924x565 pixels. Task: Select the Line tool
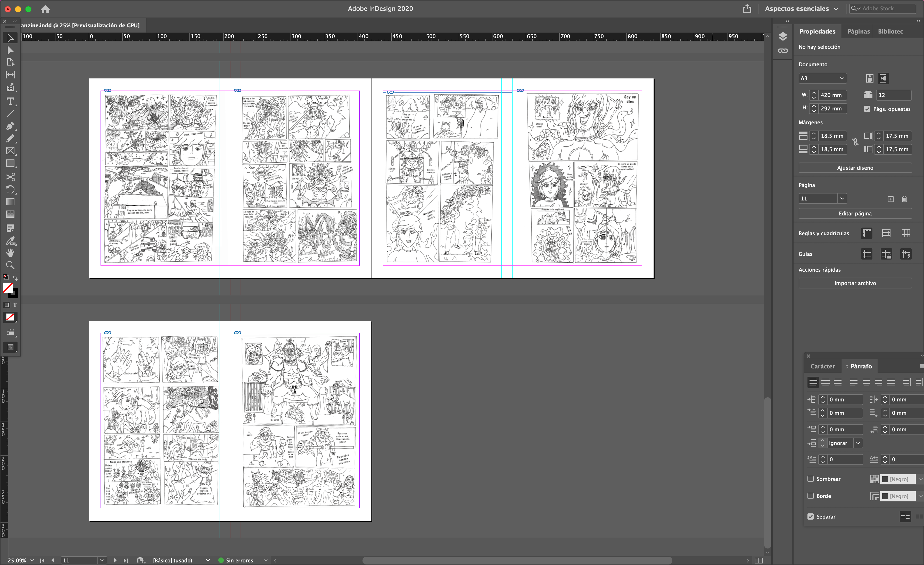(x=10, y=113)
